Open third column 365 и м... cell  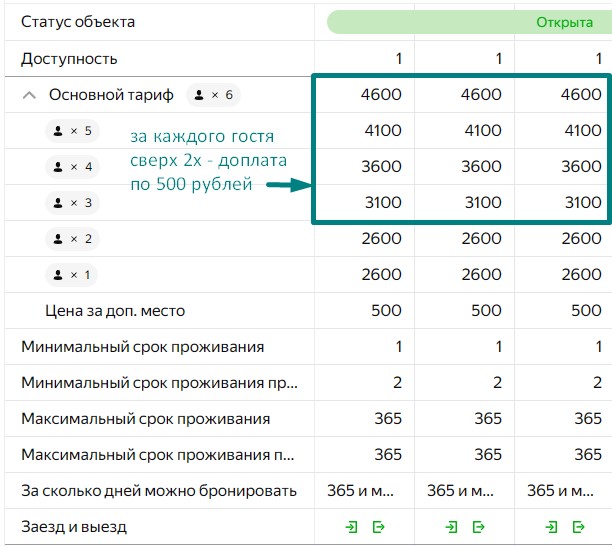563,491
